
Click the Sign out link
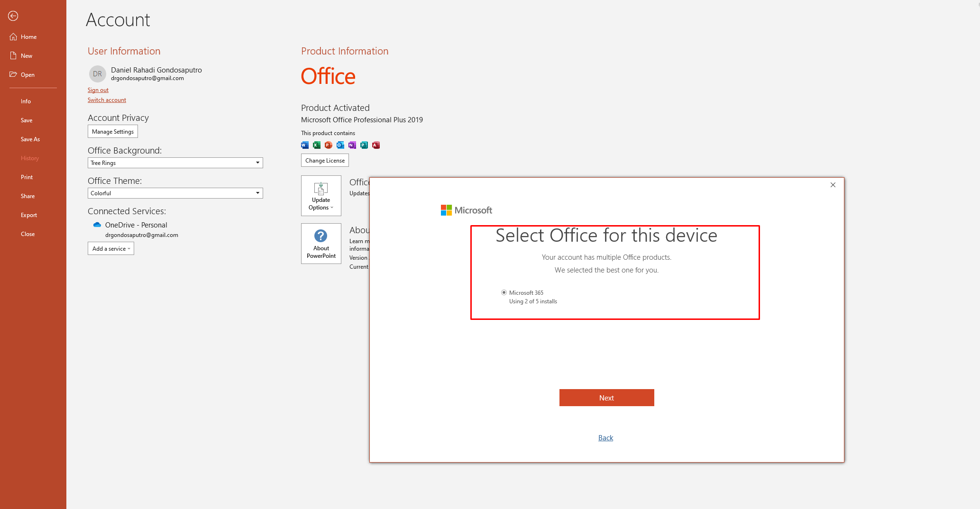point(98,90)
